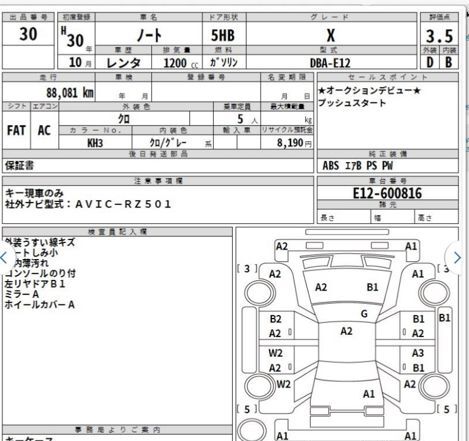
Task: Click the air conditioner value AC
Action: coord(44,130)
